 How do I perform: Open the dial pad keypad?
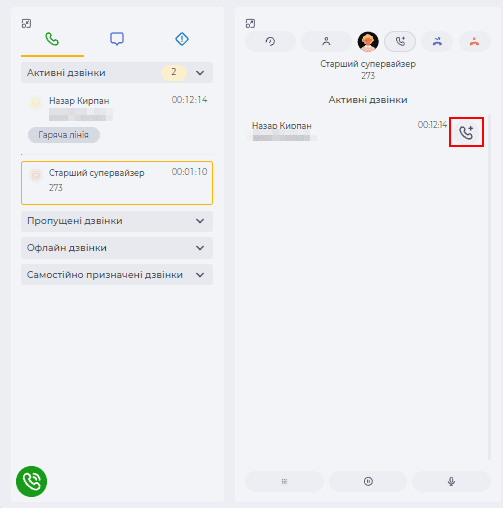[x=284, y=481]
